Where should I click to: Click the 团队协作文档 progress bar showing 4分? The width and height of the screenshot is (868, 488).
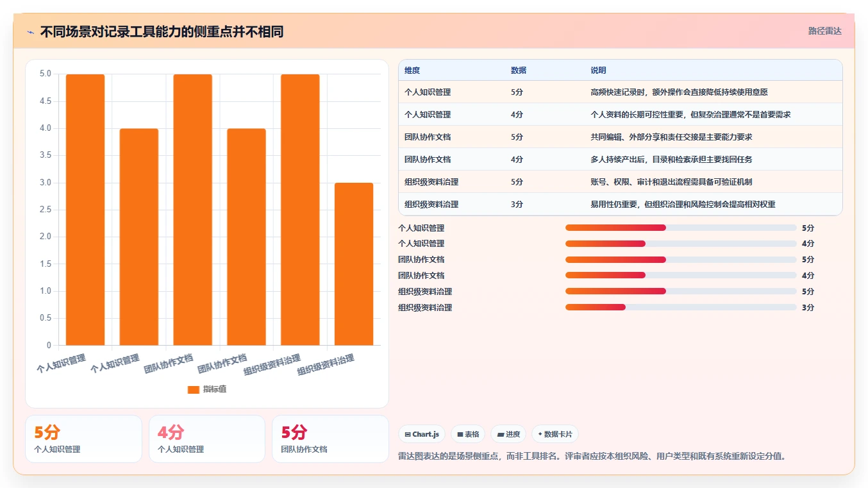click(681, 275)
